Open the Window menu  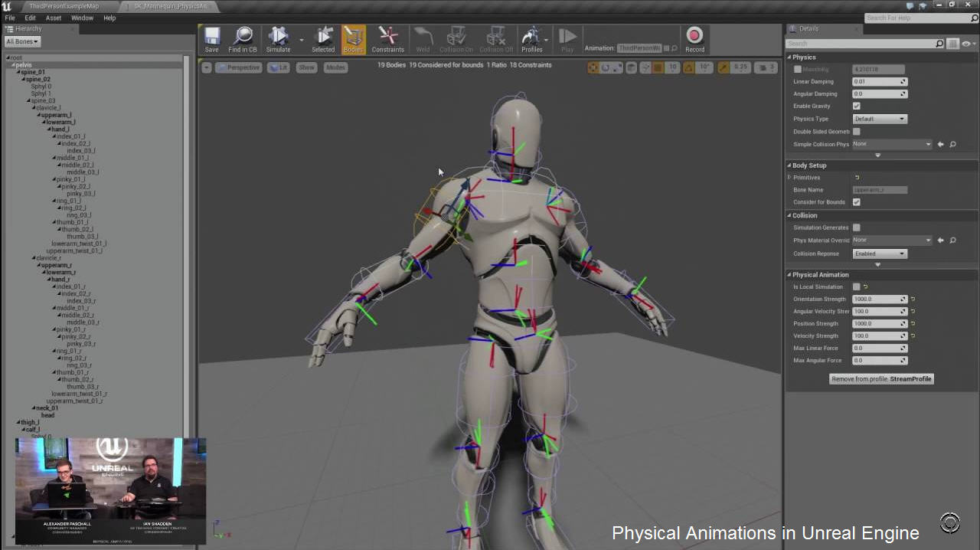coord(82,18)
